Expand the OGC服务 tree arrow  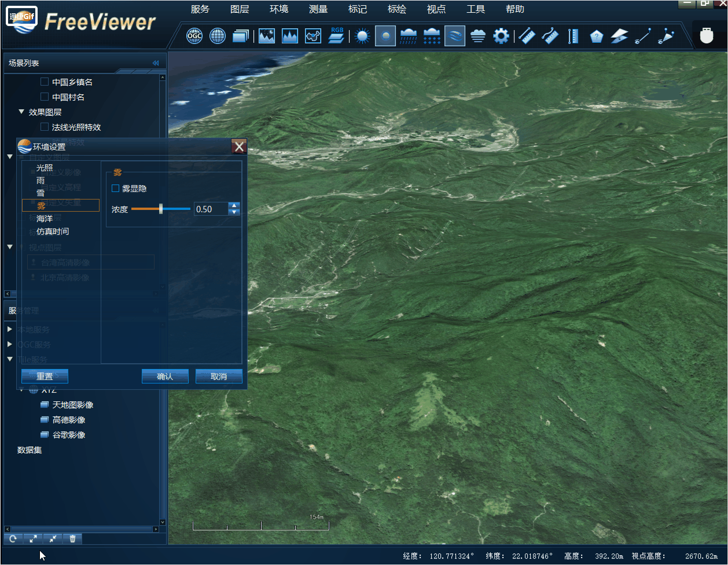click(10, 345)
